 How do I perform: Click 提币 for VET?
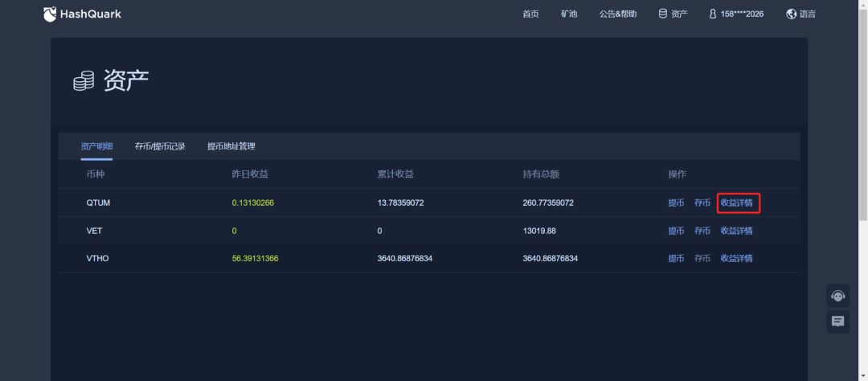click(x=676, y=231)
